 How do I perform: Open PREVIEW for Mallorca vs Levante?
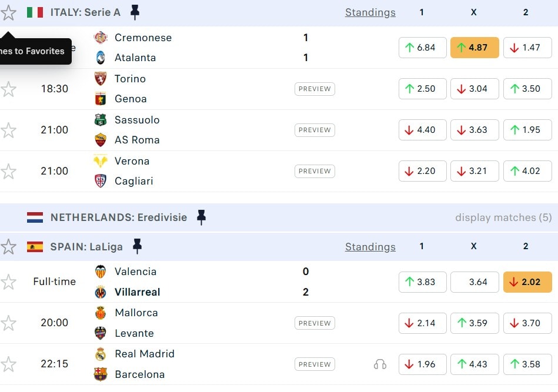(315, 323)
